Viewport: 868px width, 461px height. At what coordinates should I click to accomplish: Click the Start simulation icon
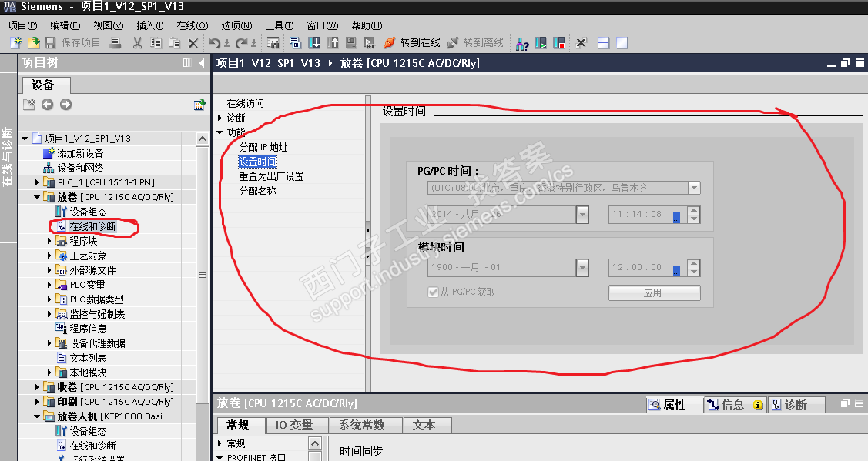[350, 42]
